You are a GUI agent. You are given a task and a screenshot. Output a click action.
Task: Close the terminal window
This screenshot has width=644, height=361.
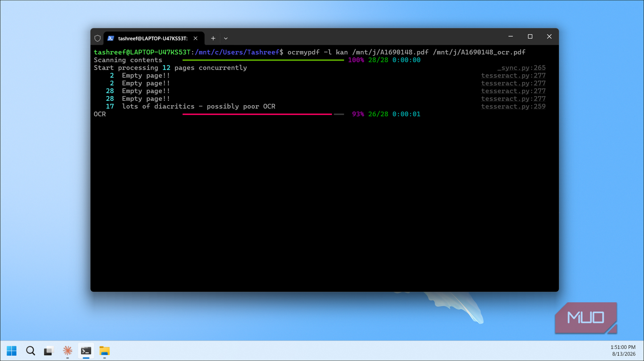click(x=549, y=36)
